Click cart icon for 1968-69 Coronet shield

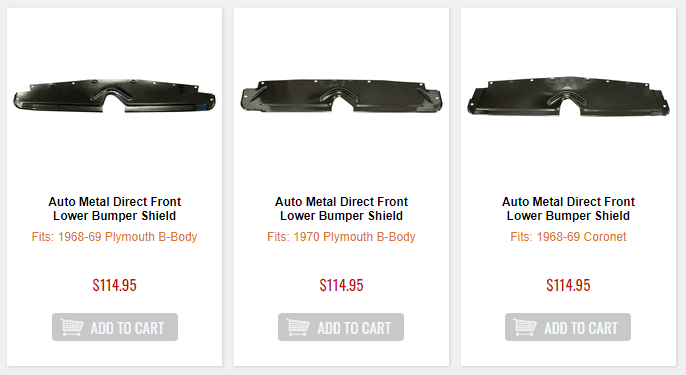(525, 327)
